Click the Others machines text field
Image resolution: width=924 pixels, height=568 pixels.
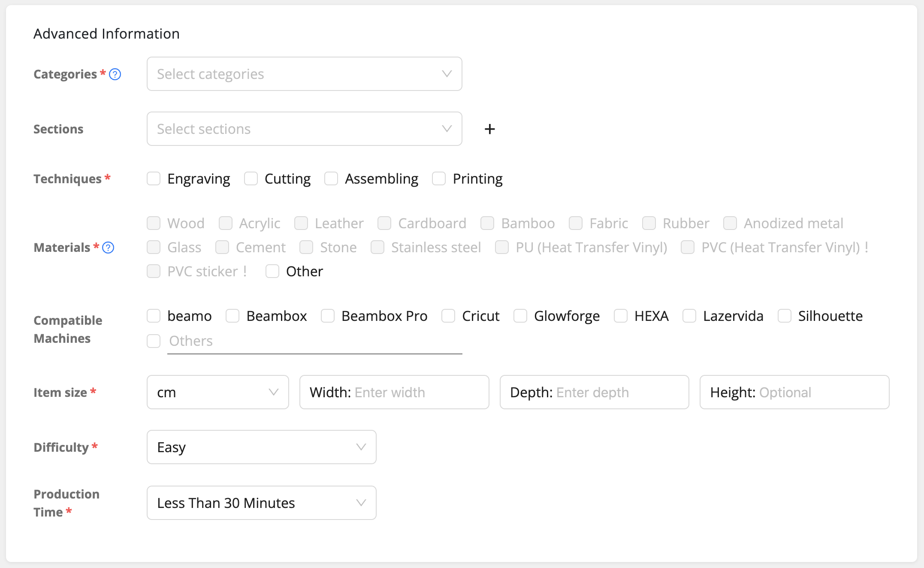pos(314,341)
